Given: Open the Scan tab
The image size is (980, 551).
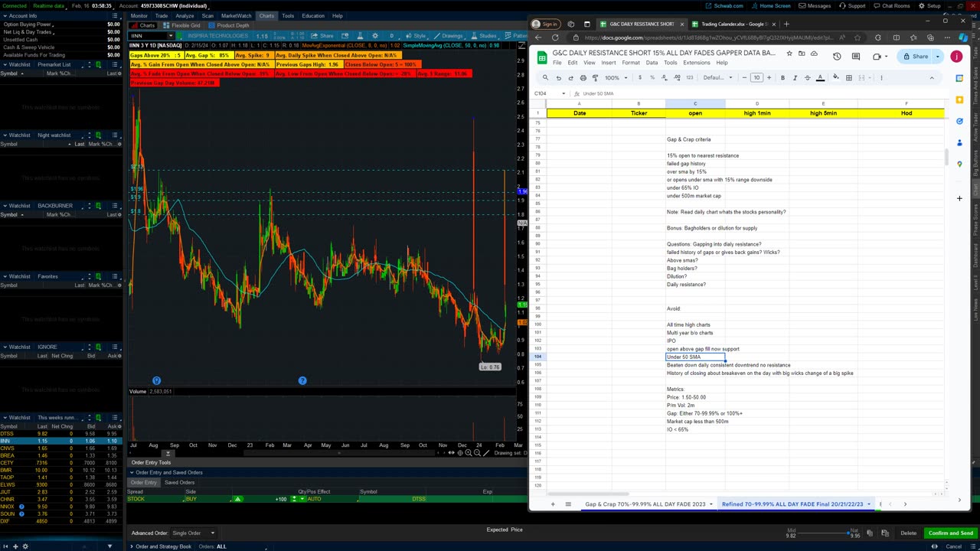Looking at the screenshot, I should (x=207, y=15).
